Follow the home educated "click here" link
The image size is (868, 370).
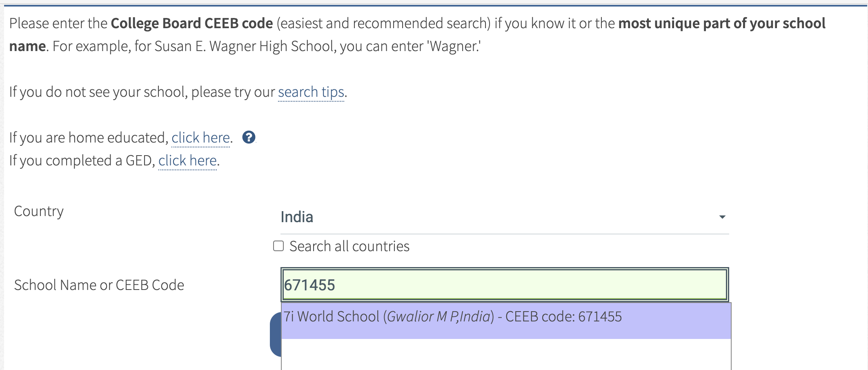click(x=200, y=138)
